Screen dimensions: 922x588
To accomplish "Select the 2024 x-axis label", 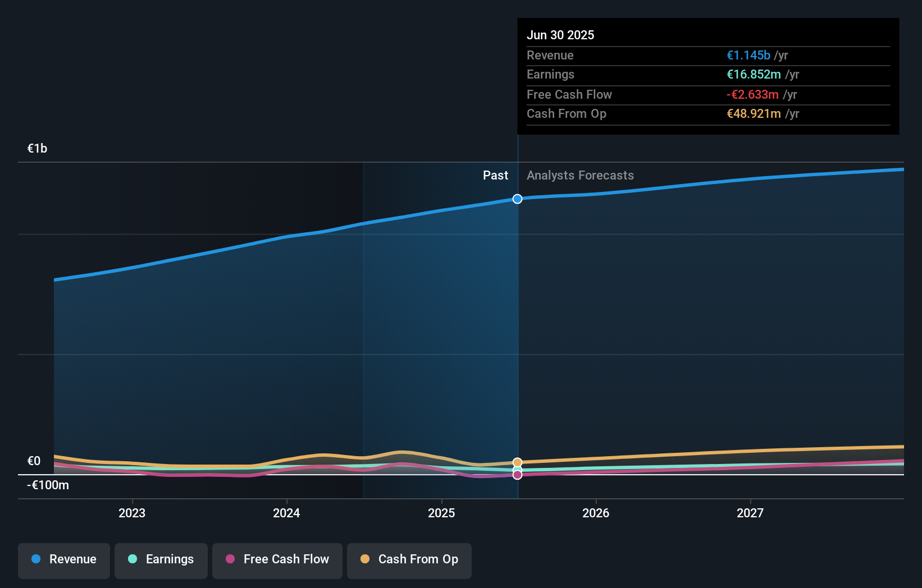I will click(x=286, y=513).
